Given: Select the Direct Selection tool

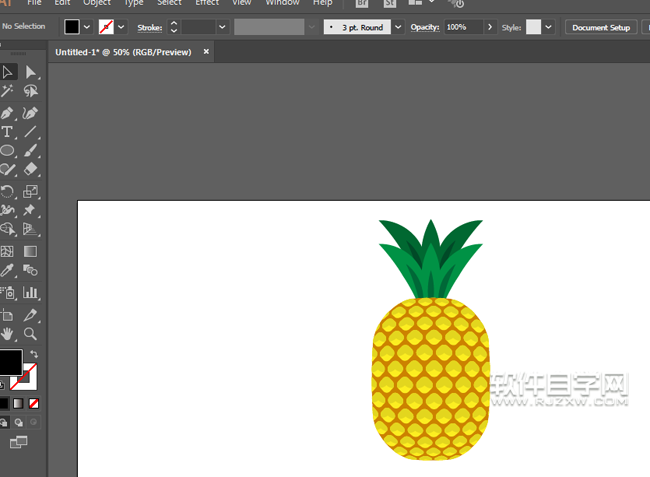Looking at the screenshot, I should (x=31, y=72).
